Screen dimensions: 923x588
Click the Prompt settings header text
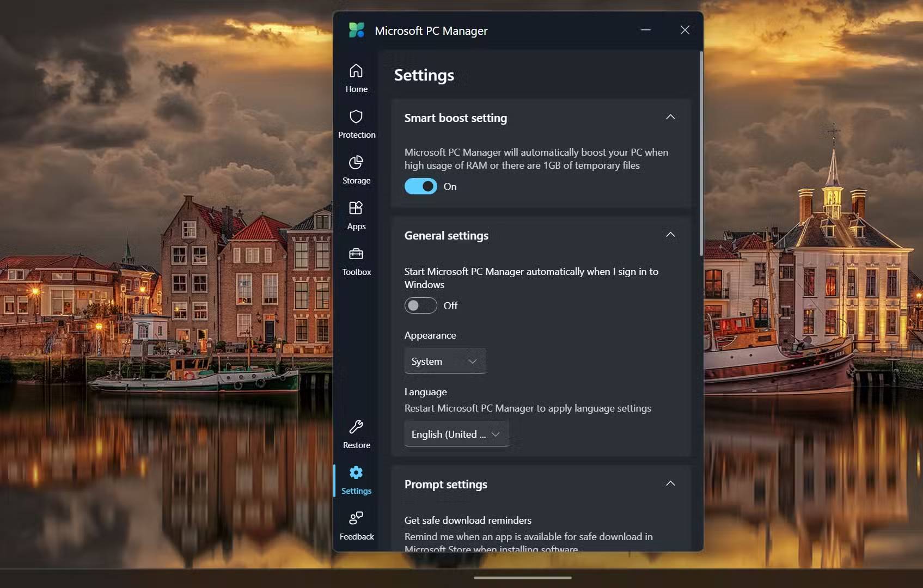445,485
